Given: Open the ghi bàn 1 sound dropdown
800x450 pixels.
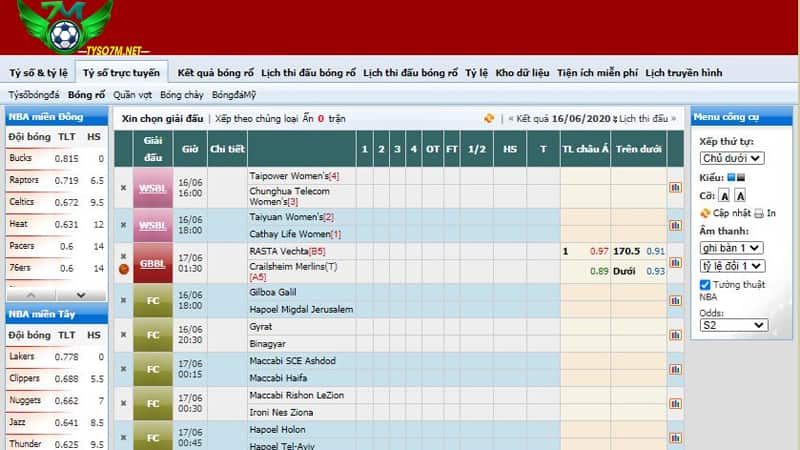Looking at the screenshot, I should click(732, 248).
